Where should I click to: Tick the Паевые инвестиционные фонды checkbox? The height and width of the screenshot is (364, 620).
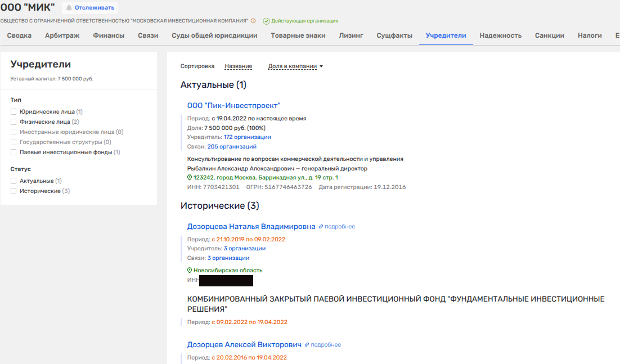pyautogui.click(x=14, y=152)
